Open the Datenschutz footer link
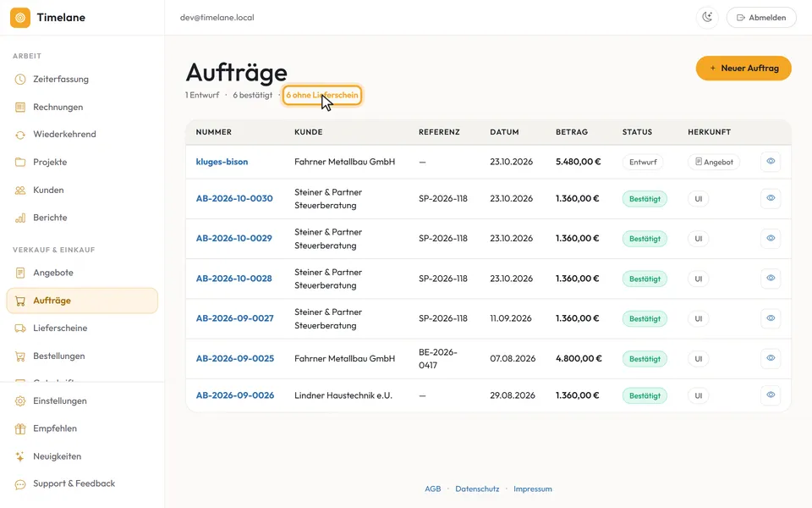Image resolution: width=812 pixels, height=508 pixels. pos(477,489)
